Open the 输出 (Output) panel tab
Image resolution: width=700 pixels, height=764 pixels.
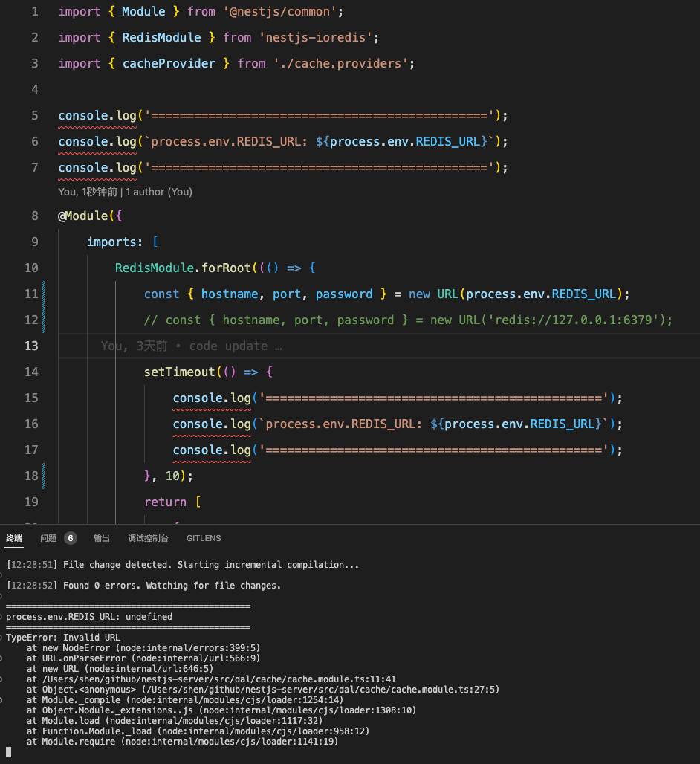(101, 538)
